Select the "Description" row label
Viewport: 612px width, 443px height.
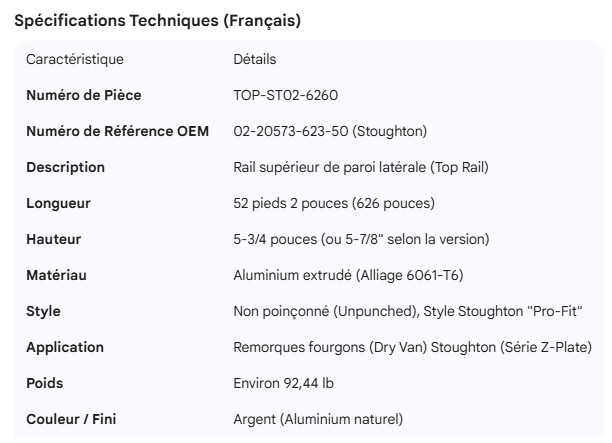point(65,168)
